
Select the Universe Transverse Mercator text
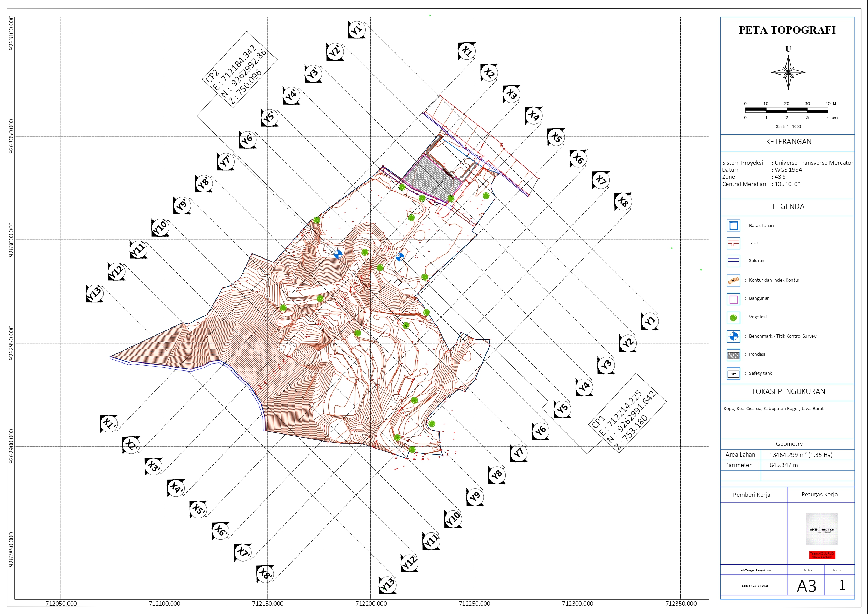[813, 163]
